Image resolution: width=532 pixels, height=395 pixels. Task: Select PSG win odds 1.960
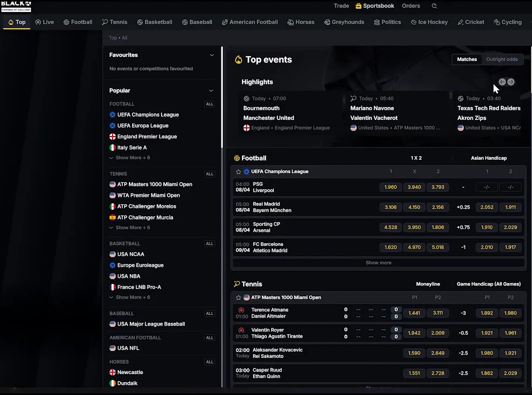tap(391, 187)
